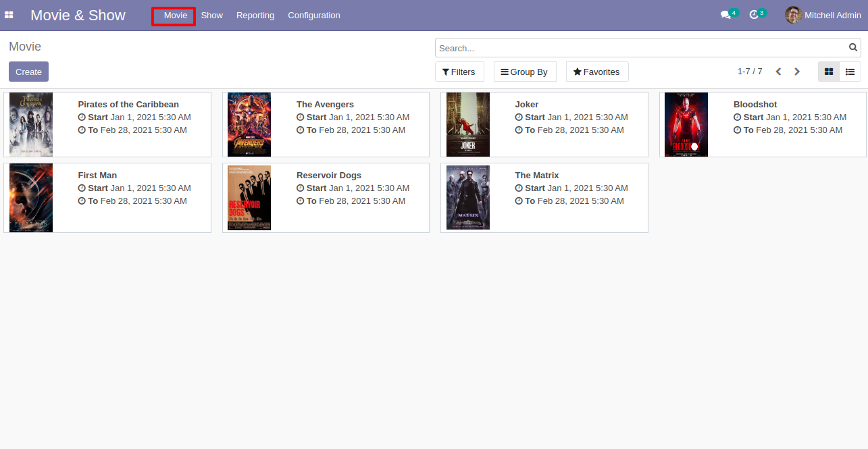This screenshot has height=449, width=868.
Task: Click the search magnifier icon
Action: click(x=853, y=48)
